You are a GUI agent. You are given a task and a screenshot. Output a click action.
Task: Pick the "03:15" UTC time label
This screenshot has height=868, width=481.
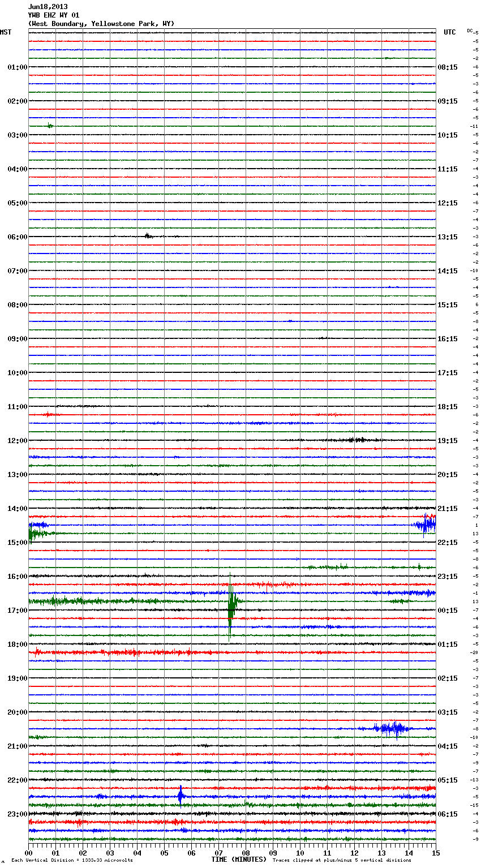tap(448, 712)
